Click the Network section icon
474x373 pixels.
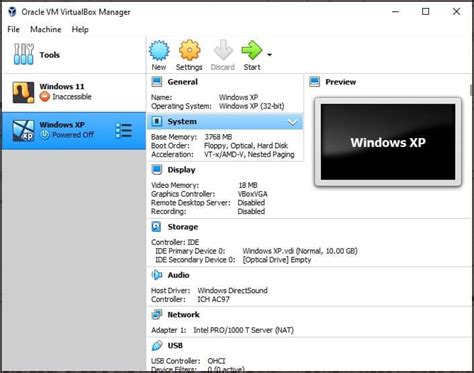(157, 314)
